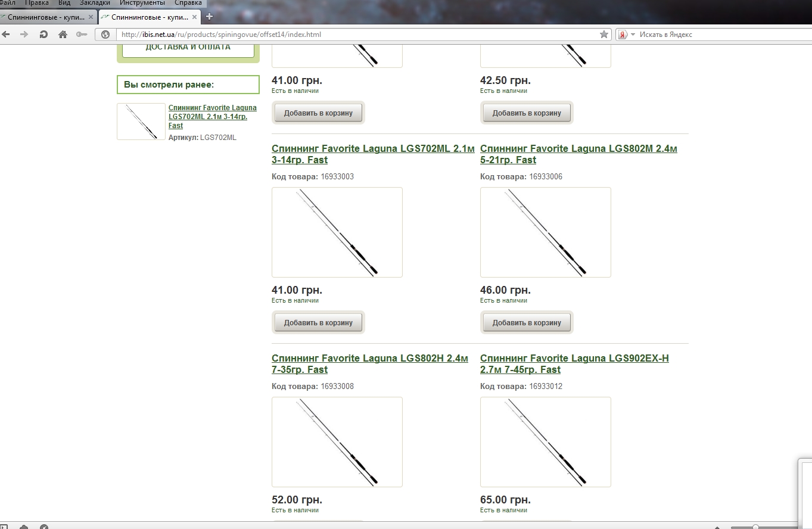This screenshot has width=812, height=529.
Task: Open the ДОСТАВКА И ОПЛАТА button
Action: coord(188,49)
